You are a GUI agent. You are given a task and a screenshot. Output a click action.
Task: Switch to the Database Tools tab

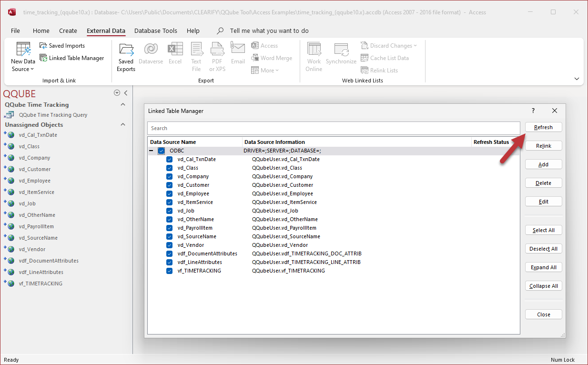point(156,30)
